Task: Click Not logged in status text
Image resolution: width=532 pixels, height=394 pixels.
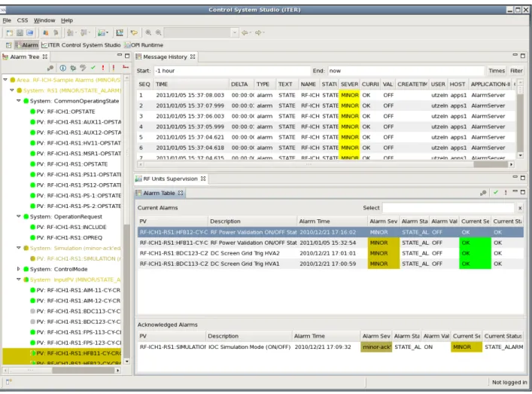Action: [x=509, y=382]
